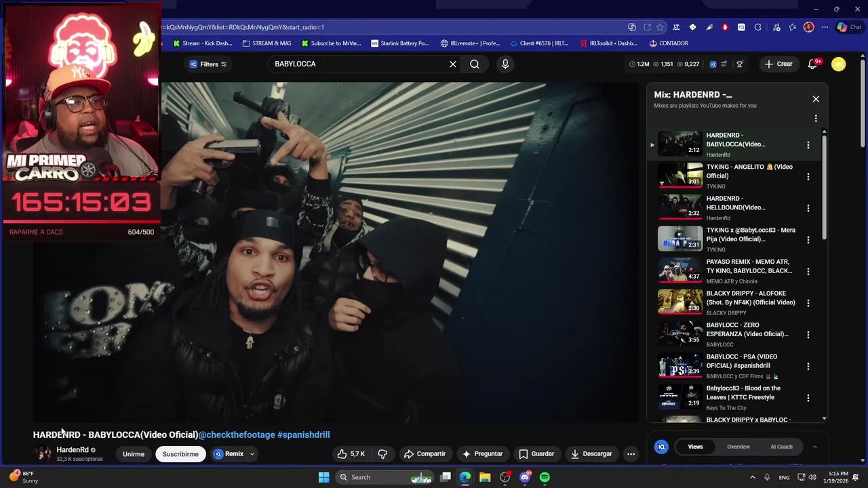Image resolution: width=868 pixels, height=488 pixels.
Task: Click inside the BABYLOCCA search field
Action: 358,64
